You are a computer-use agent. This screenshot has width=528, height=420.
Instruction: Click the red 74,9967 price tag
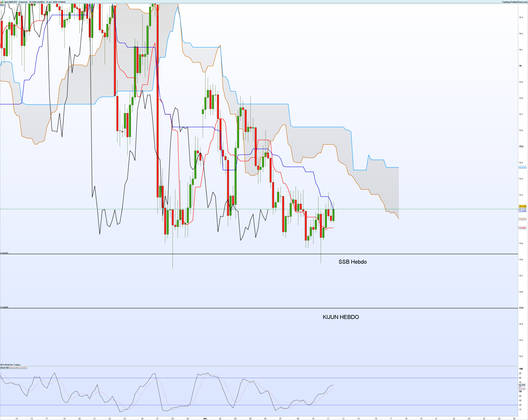tap(523, 228)
